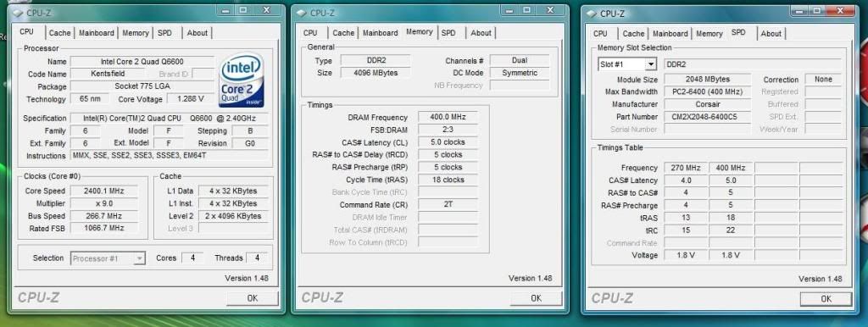This screenshot has width=868, height=327.
Task: Select CPU tab in the Memory window
Action: (310, 33)
